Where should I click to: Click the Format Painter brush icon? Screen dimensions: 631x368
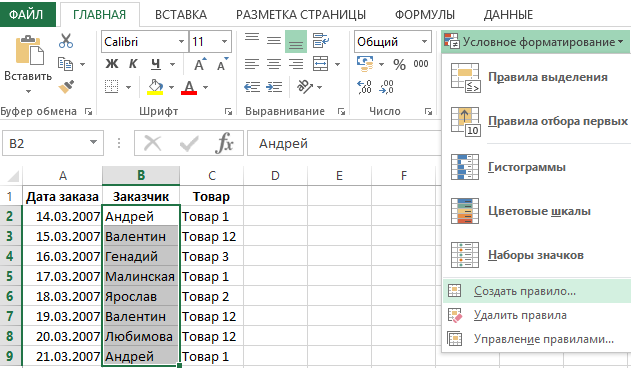(x=66, y=87)
